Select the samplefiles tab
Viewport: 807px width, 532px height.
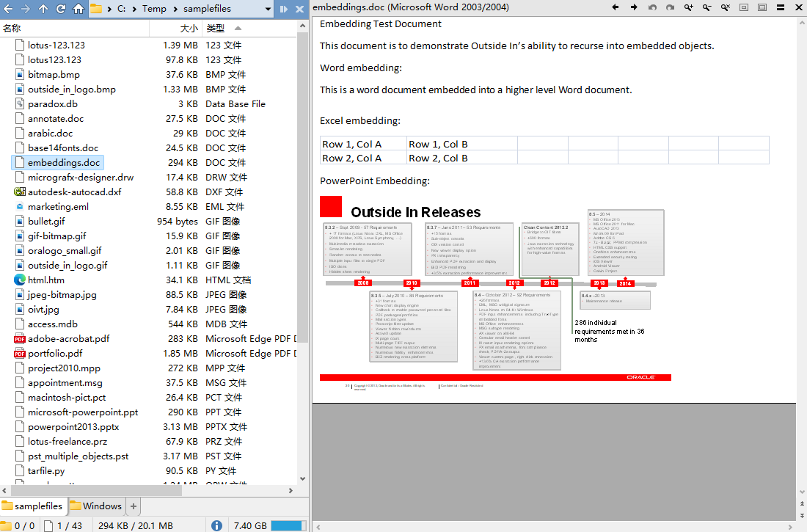33,506
